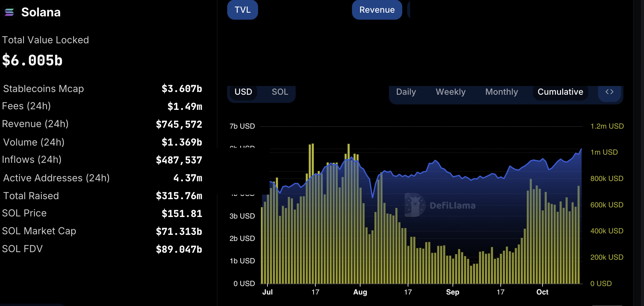The height and width of the screenshot is (306, 644).
Task: Enable Cumulative chart mode
Action: (560, 92)
